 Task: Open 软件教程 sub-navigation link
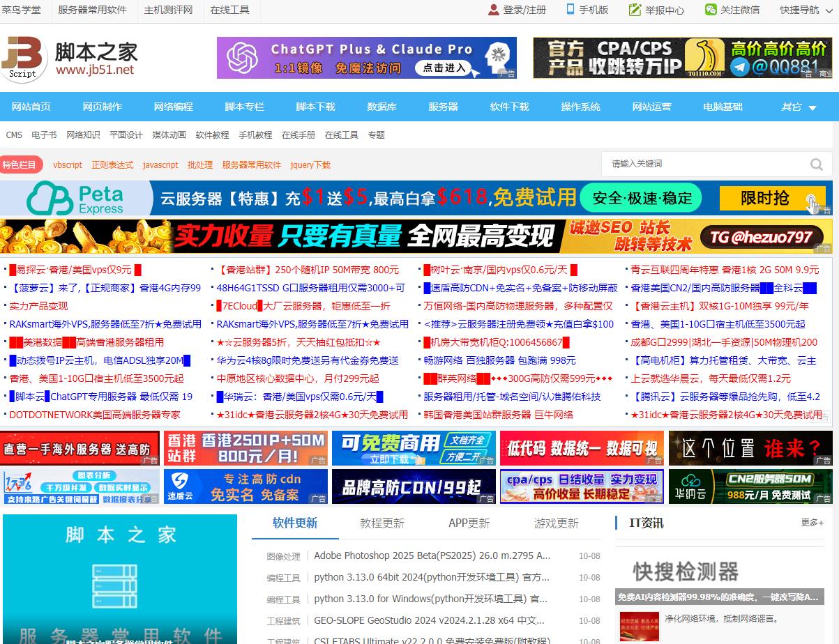coord(212,135)
